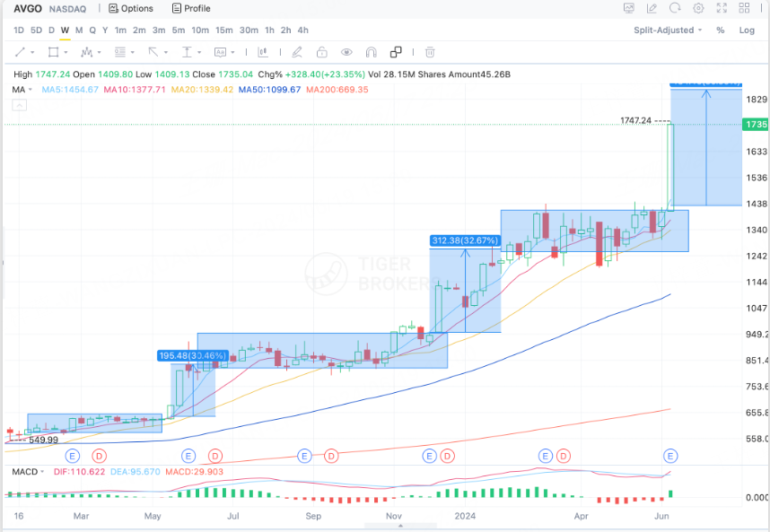Switch to the 4h timeframe tab
770x532 pixels.
pos(303,30)
